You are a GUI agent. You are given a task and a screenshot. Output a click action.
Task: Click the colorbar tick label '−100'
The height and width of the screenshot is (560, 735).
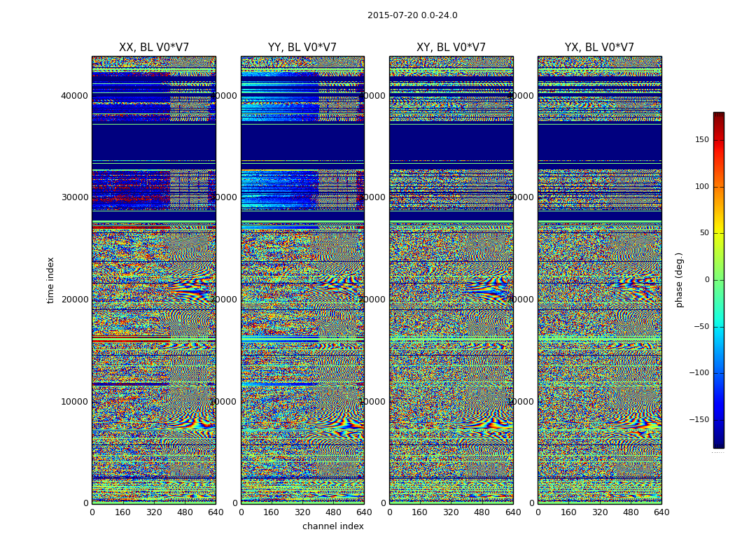coord(699,373)
